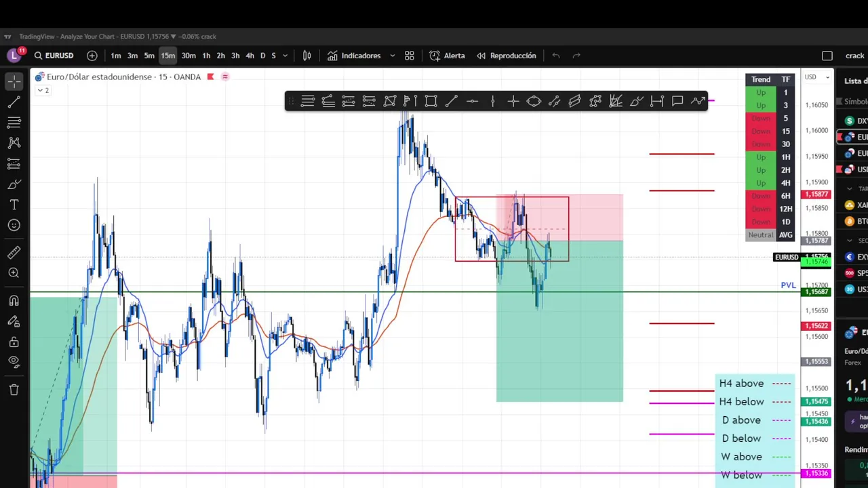Select the brush tool in left sidebar
Image resolution: width=868 pixels, height=488 pixels.
coord(14,184)
